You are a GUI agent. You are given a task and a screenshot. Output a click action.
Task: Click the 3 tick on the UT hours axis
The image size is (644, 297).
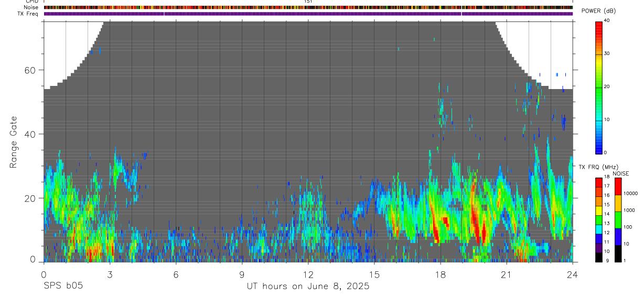[x=110, y=274]
